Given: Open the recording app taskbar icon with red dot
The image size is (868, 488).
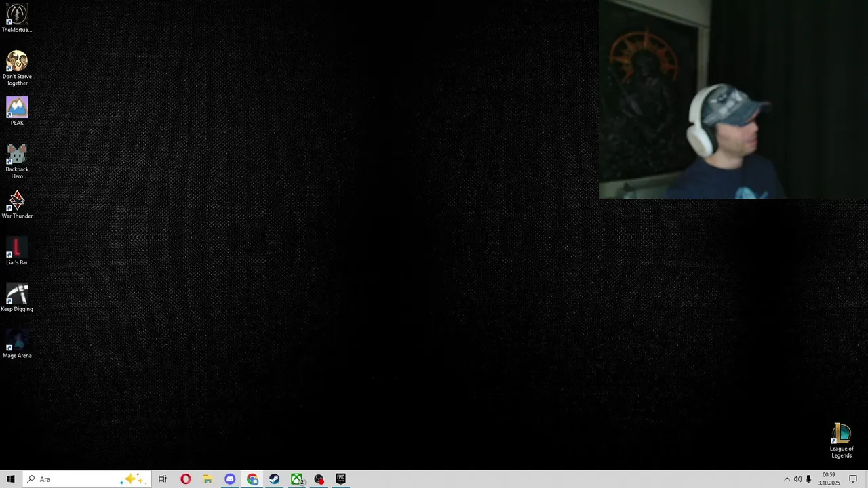Looking at the screenshot, I should point(319,479).
